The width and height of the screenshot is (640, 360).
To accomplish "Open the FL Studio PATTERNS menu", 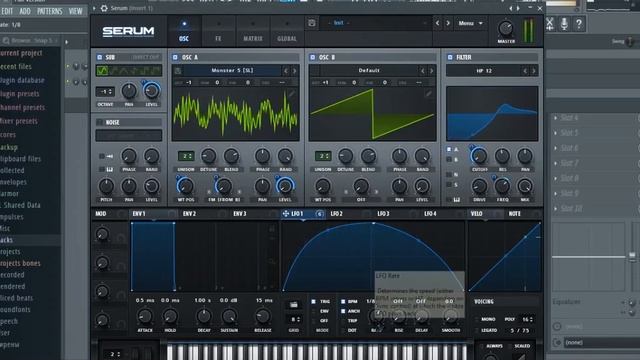I will pyautogui.click(x=50, y=11).
